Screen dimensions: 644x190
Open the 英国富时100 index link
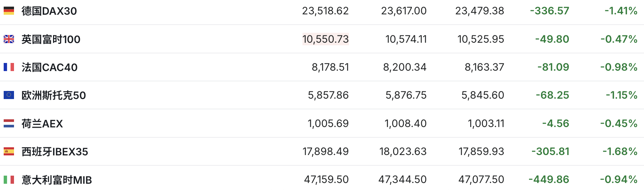[x=51, y=39]
